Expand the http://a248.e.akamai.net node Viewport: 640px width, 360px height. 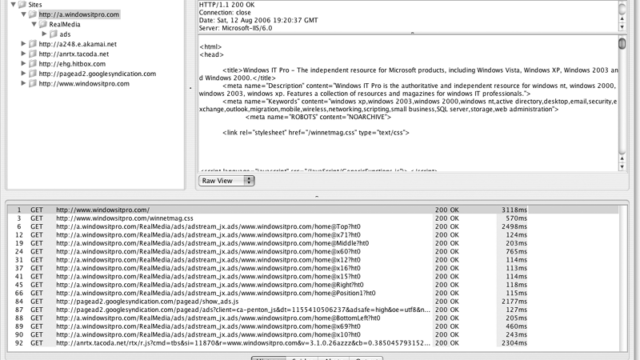coord(23,44)
